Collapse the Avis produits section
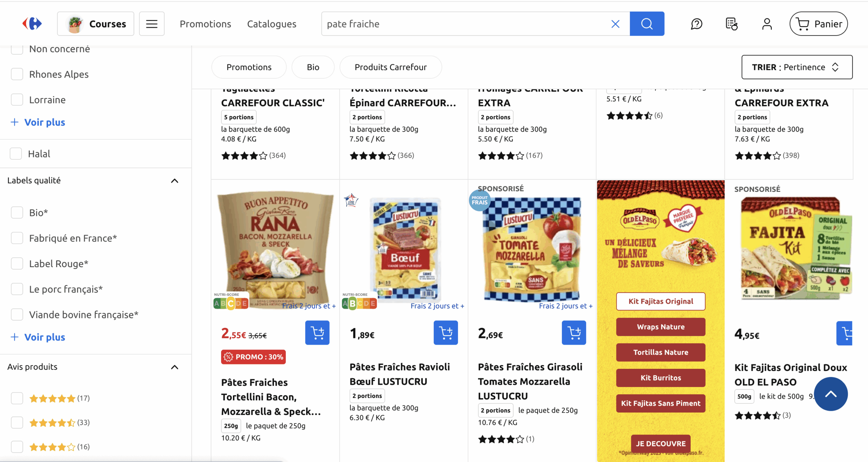 click(175, 367)
